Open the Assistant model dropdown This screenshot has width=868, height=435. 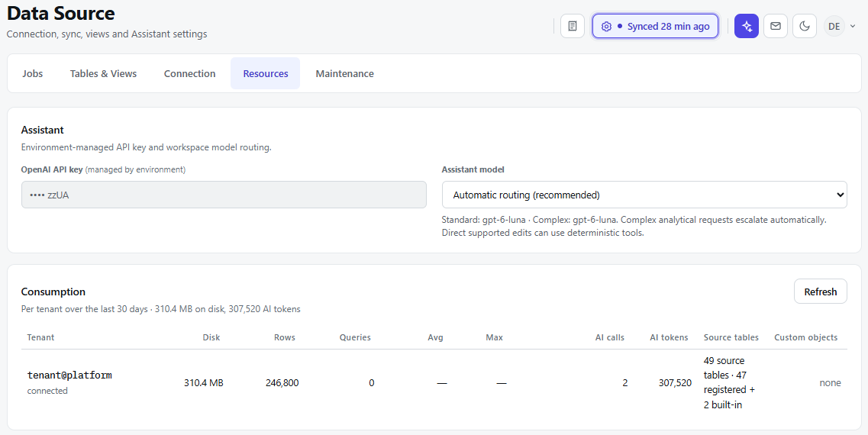point(644,195)
